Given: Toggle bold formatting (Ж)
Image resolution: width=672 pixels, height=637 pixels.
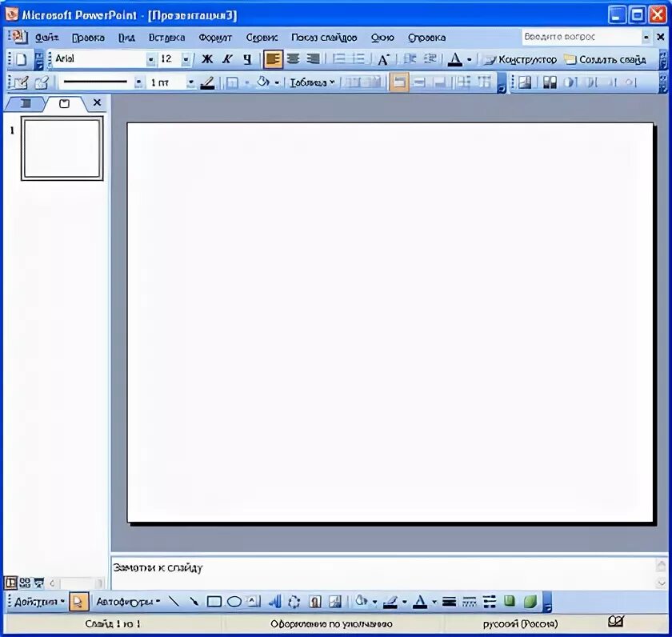Looking at the screenshot, I should click(x=207, y=59).
